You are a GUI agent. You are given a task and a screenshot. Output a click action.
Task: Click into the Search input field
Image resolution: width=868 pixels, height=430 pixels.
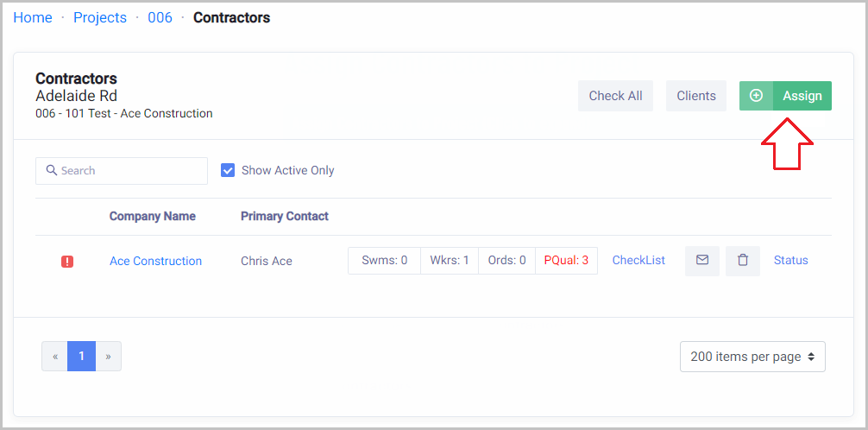click(x=129, y=171)
